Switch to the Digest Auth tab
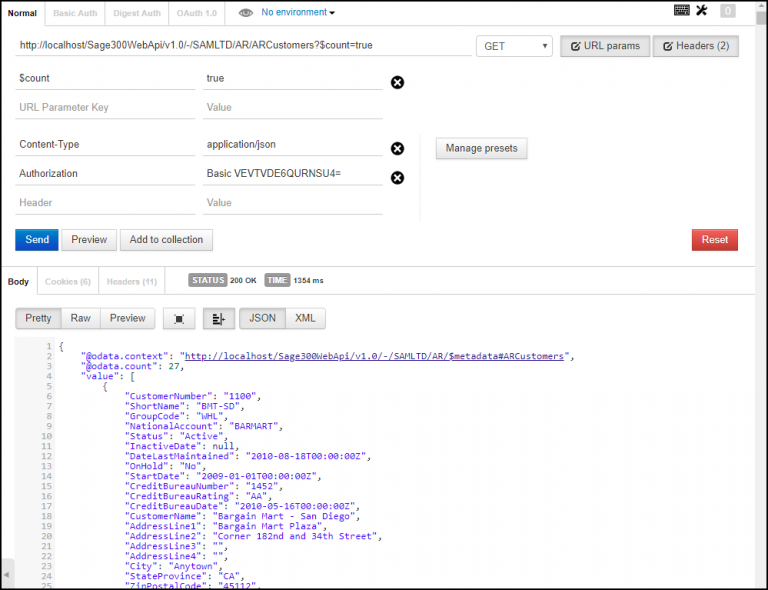The width and height of the screenshot is (768, 590). 137,13
